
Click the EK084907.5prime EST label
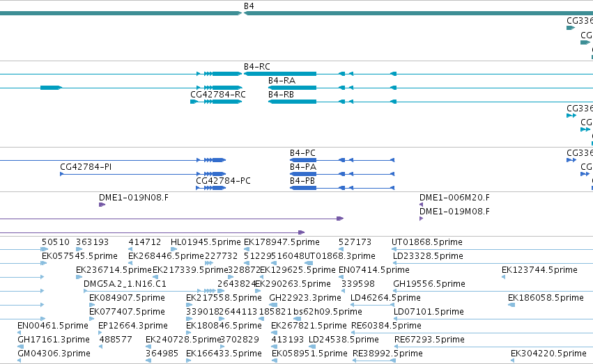click(x=127, y=298)
